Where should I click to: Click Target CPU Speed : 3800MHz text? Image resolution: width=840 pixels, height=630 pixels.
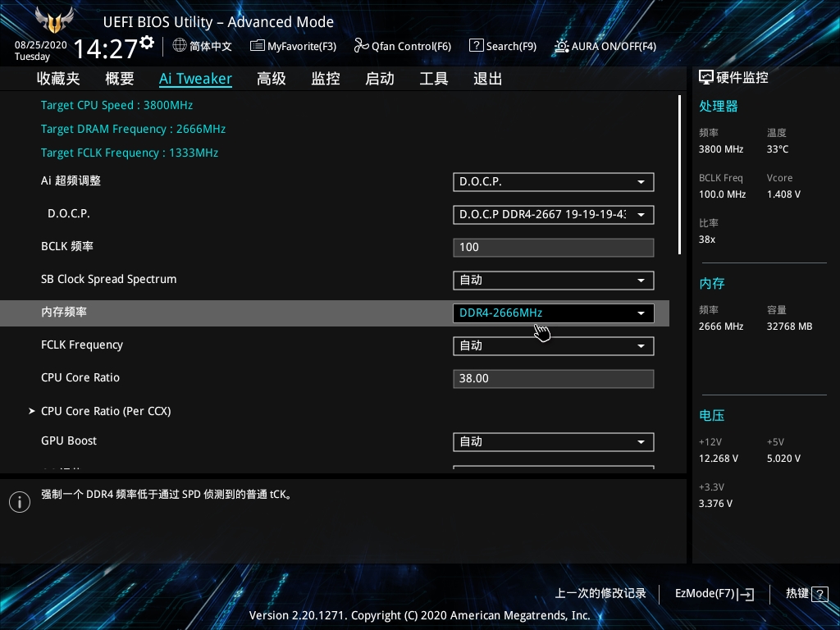coord(116,105)
